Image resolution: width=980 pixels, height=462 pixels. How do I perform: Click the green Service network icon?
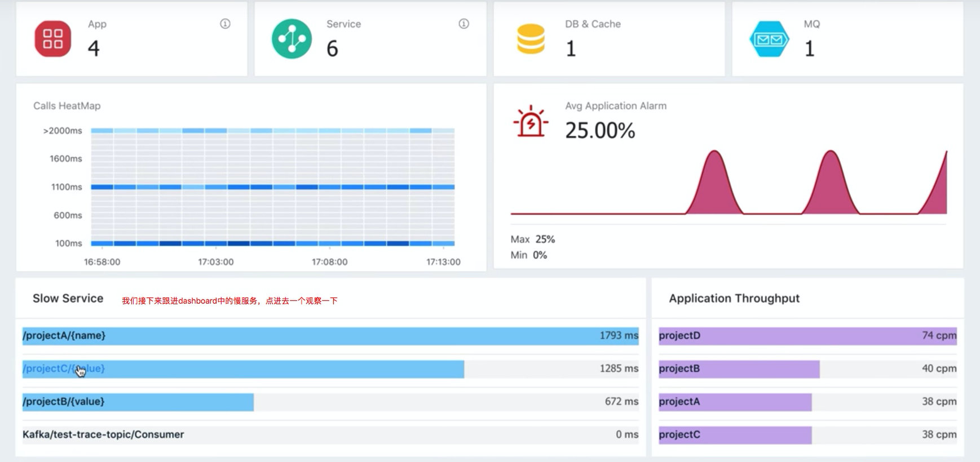(292, 39)
